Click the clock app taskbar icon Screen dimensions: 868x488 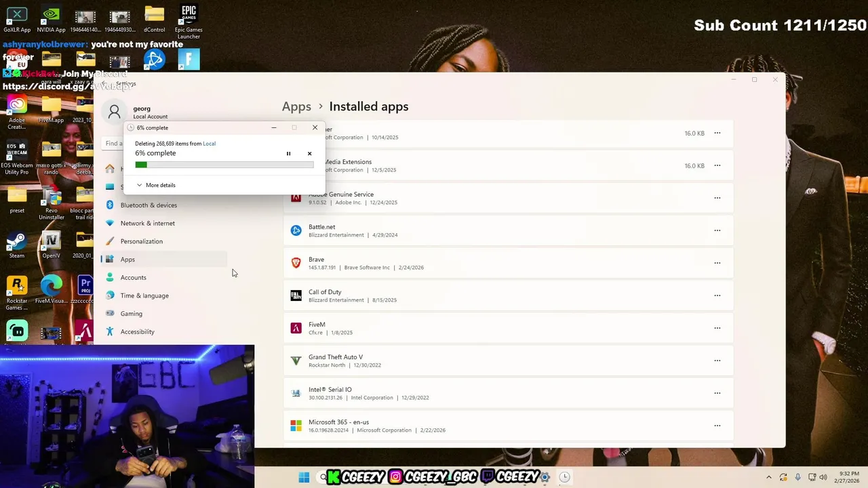pos(564,477)
